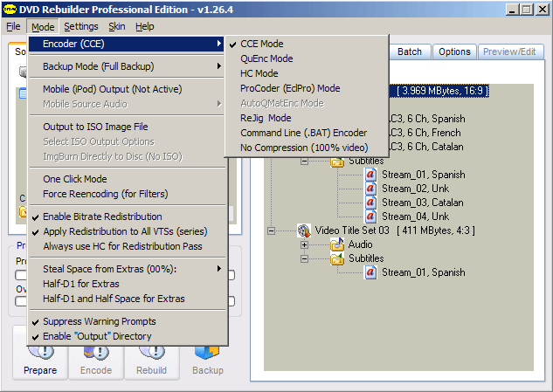553x392 pixels.
Task: Open the Backup Mode (Full Backup) submenu
Action: point(128,66)
